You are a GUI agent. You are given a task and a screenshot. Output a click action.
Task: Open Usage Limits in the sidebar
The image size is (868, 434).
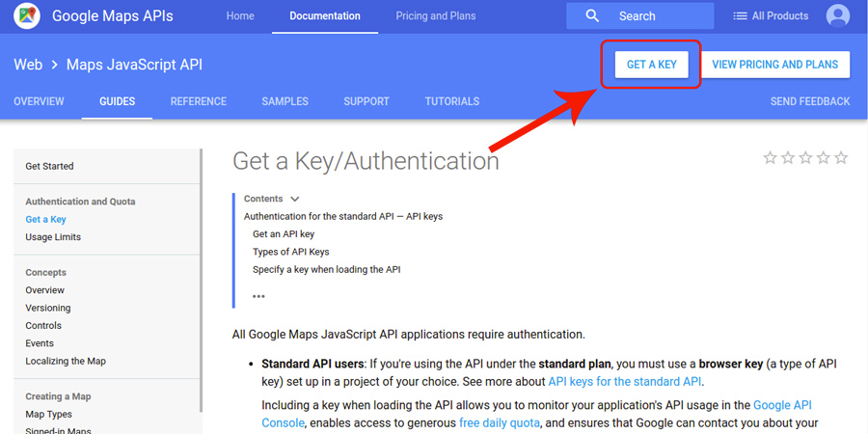pyautogui.click(x=53, y=237)
